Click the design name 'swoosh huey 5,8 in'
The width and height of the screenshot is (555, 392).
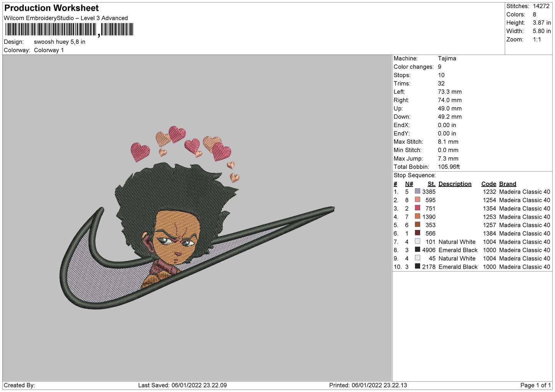(x=60, y=42)
